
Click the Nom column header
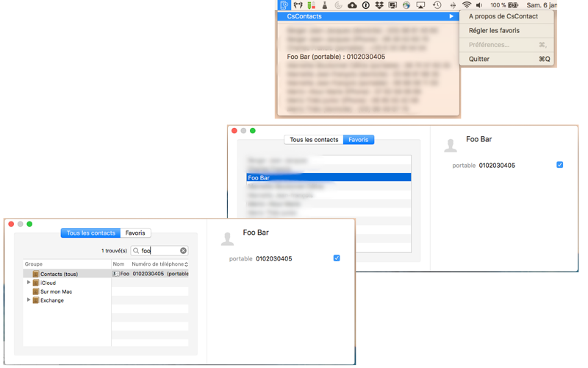click(118, 264)
